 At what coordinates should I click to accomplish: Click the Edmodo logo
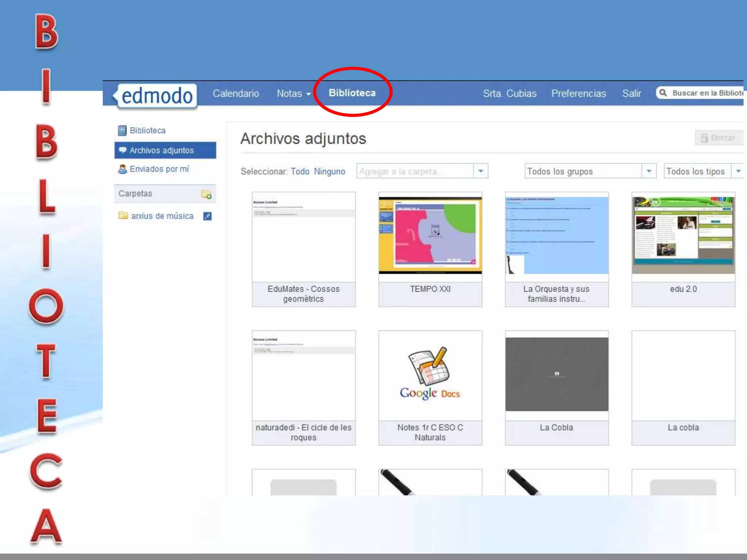157,96
